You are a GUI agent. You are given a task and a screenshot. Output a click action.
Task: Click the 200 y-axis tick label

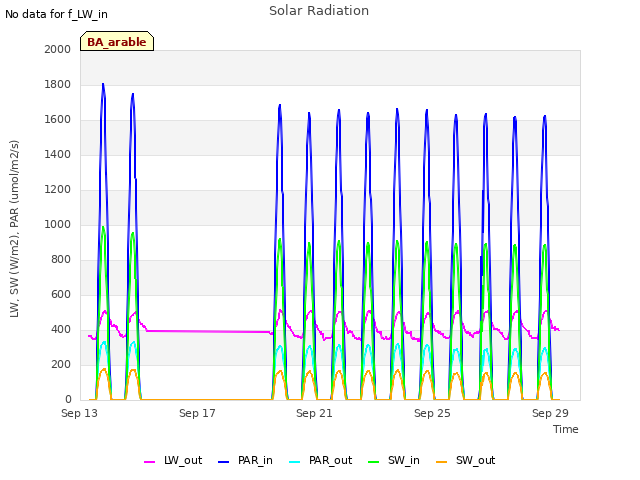click(x=61, y=364)
